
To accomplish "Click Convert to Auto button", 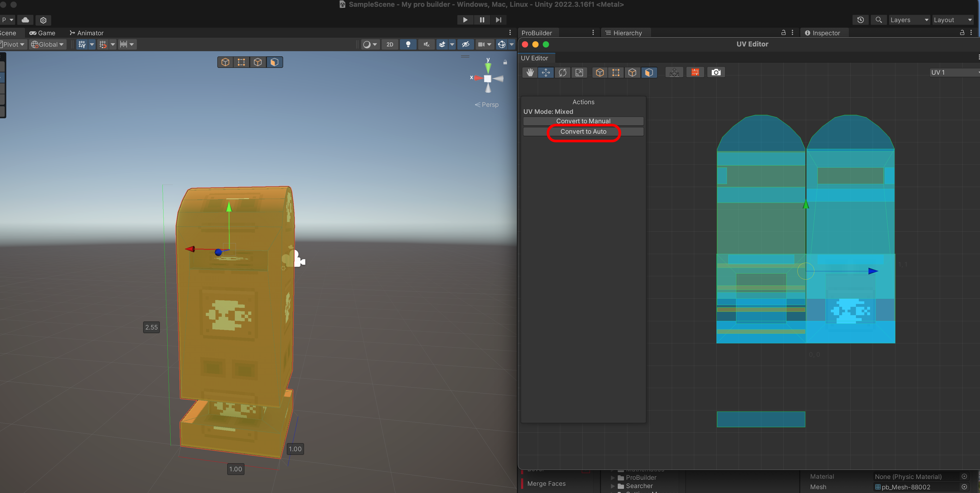I will coord(583,132).
